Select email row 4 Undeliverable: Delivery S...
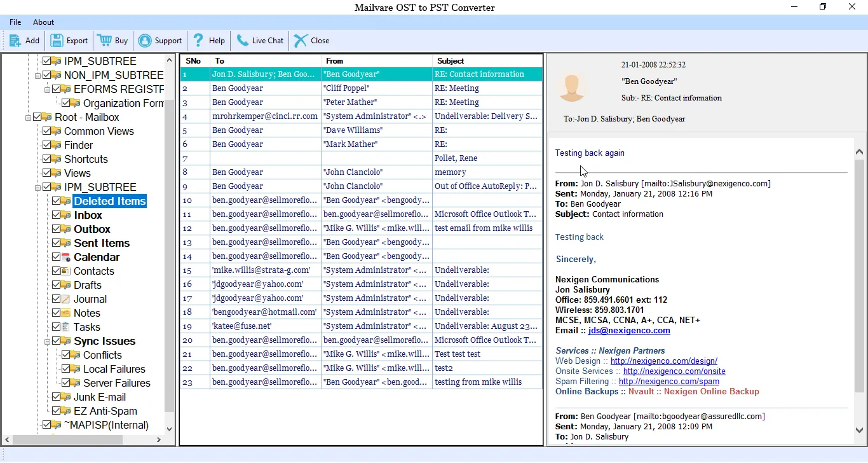Image resolution: width=868 pixels, height=463 pixels. pos(362,116)
